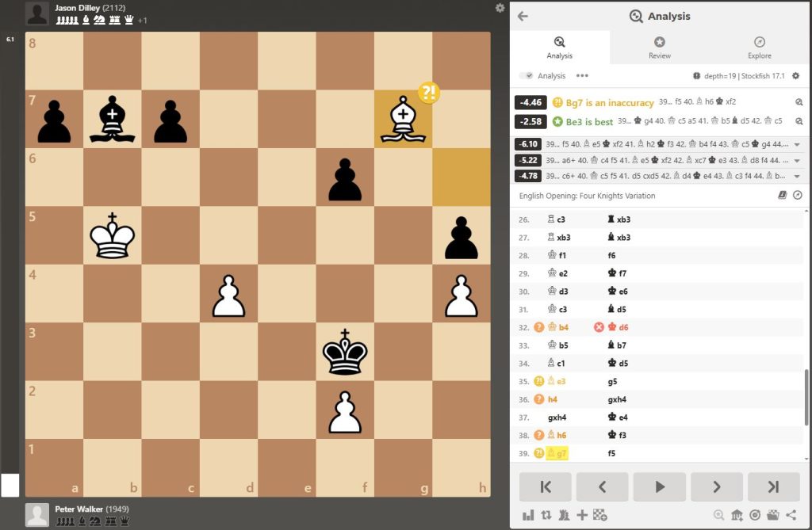Select move 32 Kd6 in the move list

pos(614,327)
